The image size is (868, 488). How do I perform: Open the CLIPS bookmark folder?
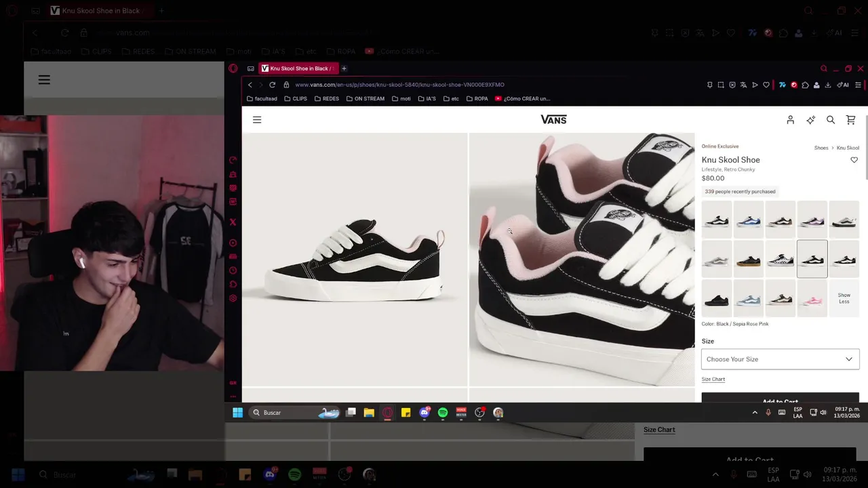[296, 99]
